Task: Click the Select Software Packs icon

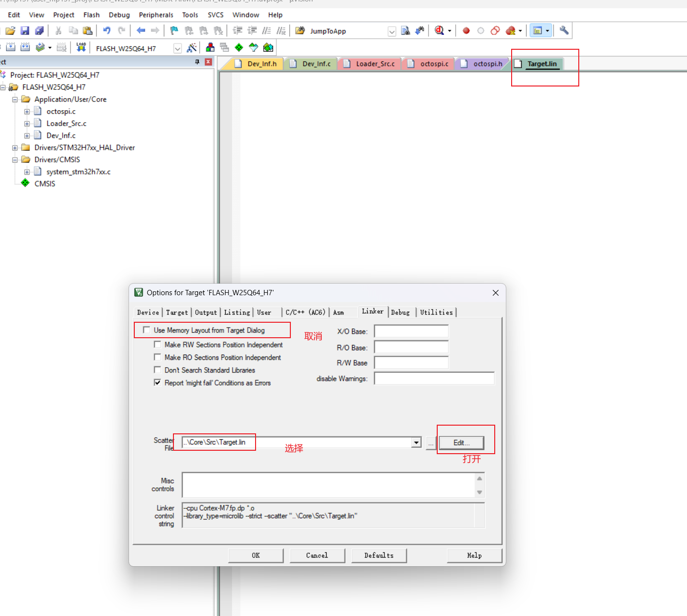Action: (254, 47)
